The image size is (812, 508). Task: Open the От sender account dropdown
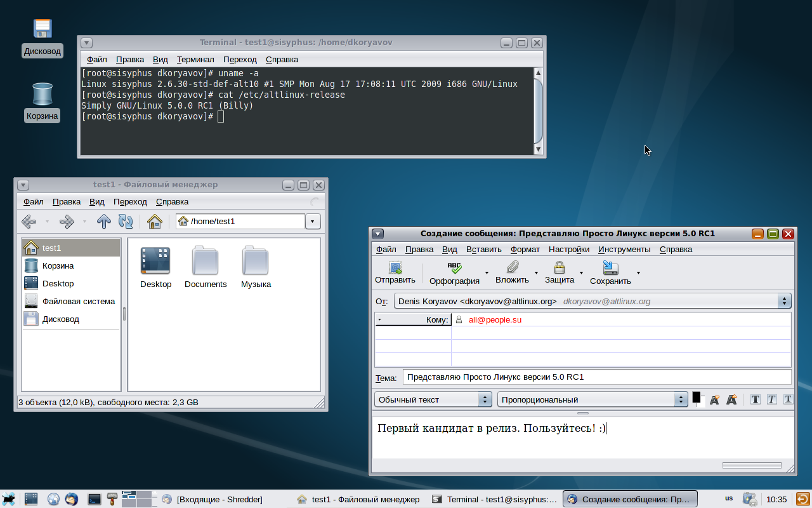593,301
